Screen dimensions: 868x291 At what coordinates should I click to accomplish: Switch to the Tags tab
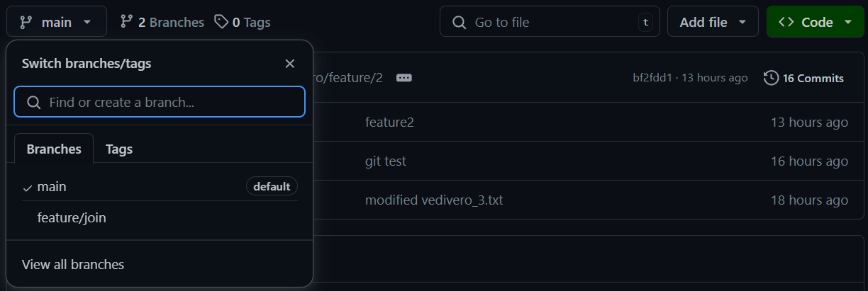[x=119, y=149]
